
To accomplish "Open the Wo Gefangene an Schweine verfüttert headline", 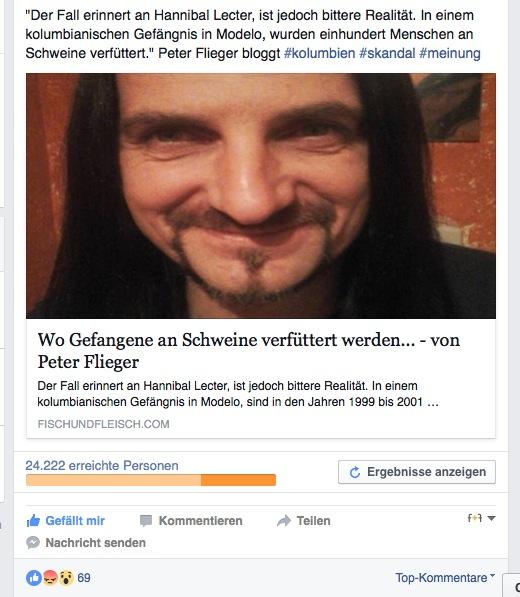I will 249,351.
